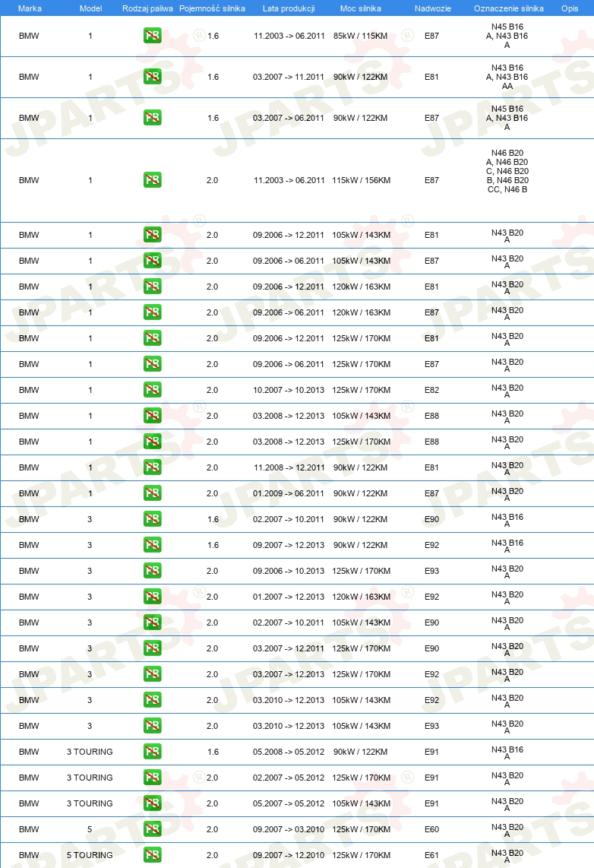Click the 5 TOURING model cell
Viewport: 594px width, 868px height.
90,855
